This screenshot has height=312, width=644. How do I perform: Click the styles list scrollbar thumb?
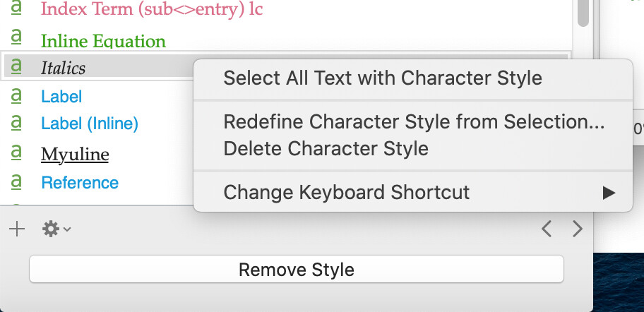click(583, 13)
